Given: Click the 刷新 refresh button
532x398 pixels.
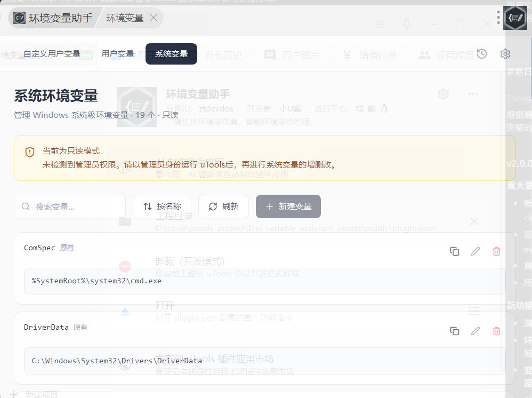Looking at the screenshot, I should (x=223, y=206).
